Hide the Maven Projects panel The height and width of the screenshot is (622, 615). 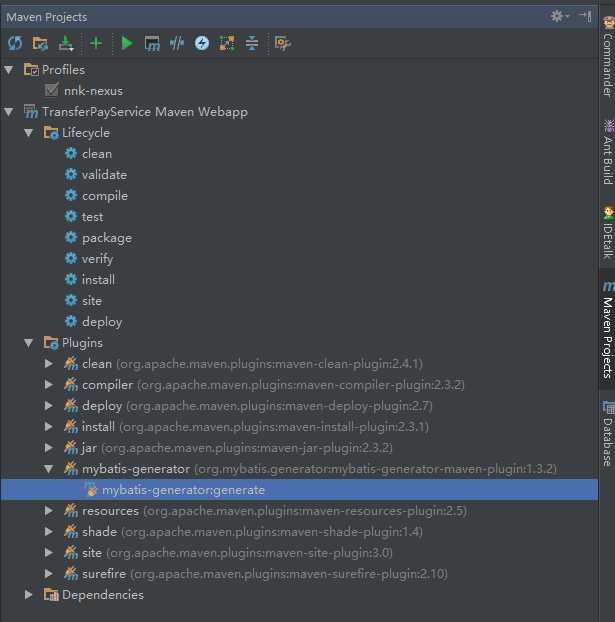pyautogui.click(x=585, y=16)
